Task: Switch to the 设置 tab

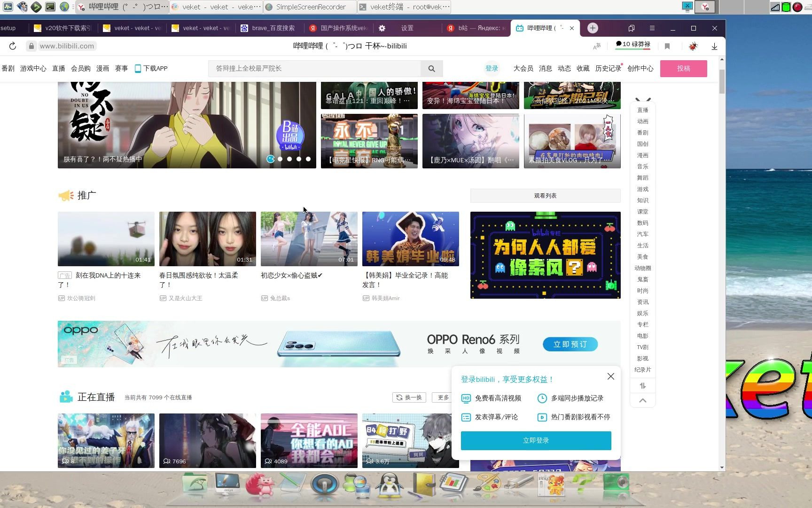Action: pyautogui.click(x=407, y=28)
